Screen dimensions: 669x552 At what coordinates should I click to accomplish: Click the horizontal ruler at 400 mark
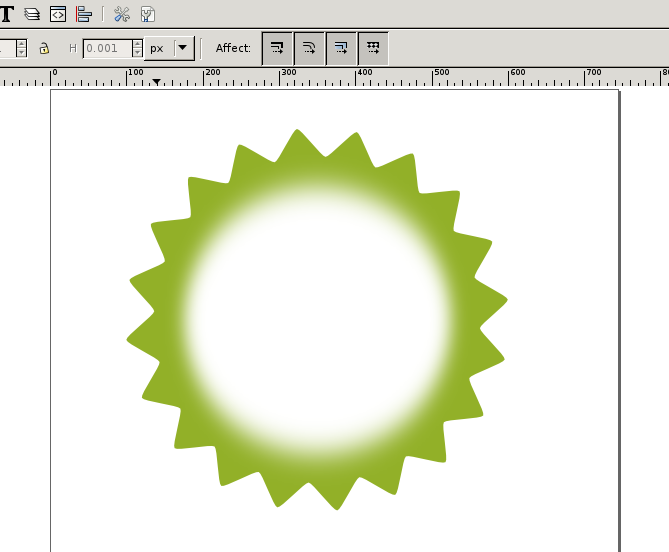pyautogui.click(x=365, y=76)
